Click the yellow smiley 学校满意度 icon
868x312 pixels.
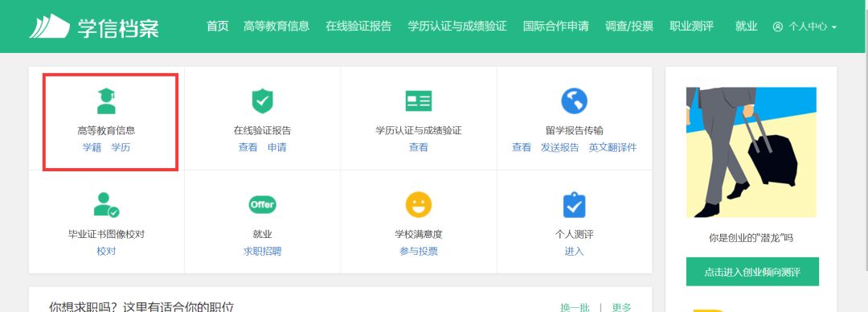tap(419, 204)
